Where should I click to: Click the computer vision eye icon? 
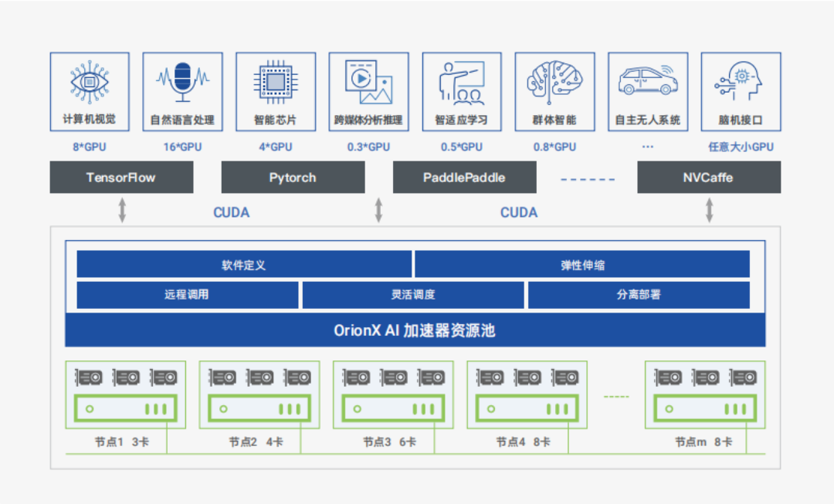click(90, 80)
